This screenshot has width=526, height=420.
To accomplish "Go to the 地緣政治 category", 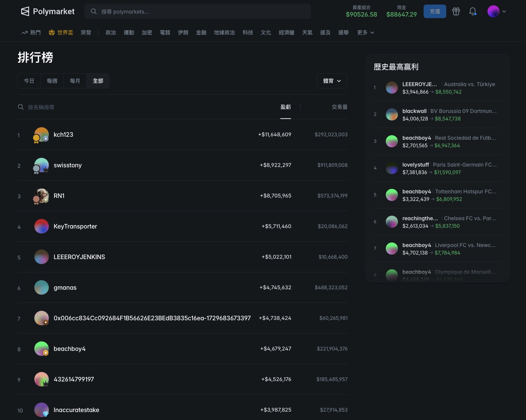I will pyautogui.click(x=224, y=32).
